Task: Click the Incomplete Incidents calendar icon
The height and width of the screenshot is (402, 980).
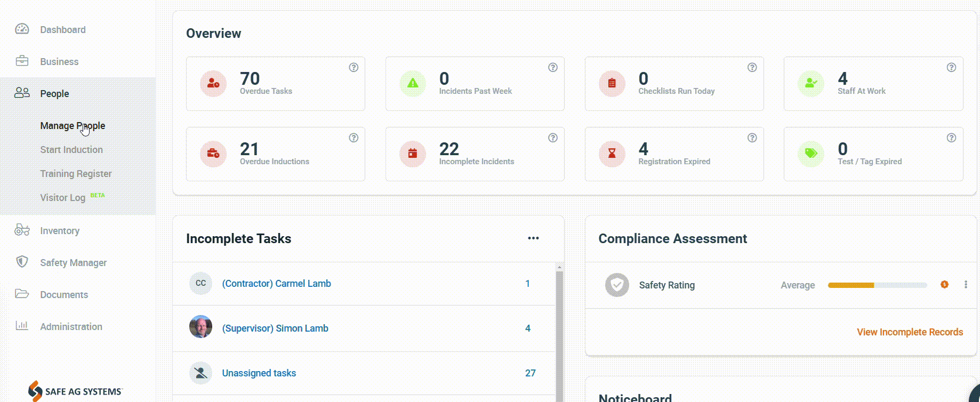Action: (412, 154)
